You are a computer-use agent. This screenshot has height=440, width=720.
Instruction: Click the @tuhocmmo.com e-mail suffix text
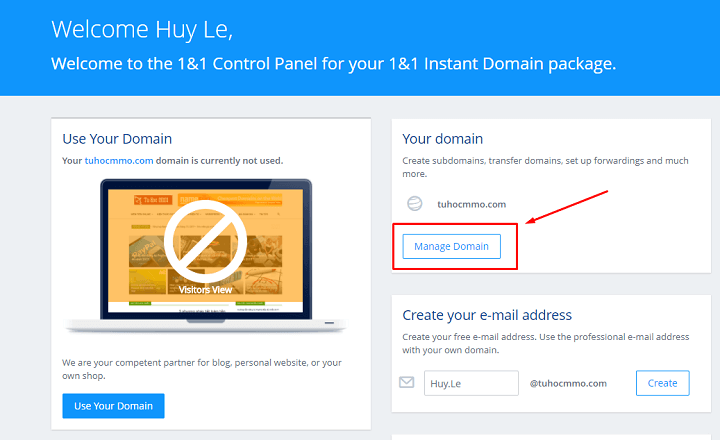click(x=568, y=384)
